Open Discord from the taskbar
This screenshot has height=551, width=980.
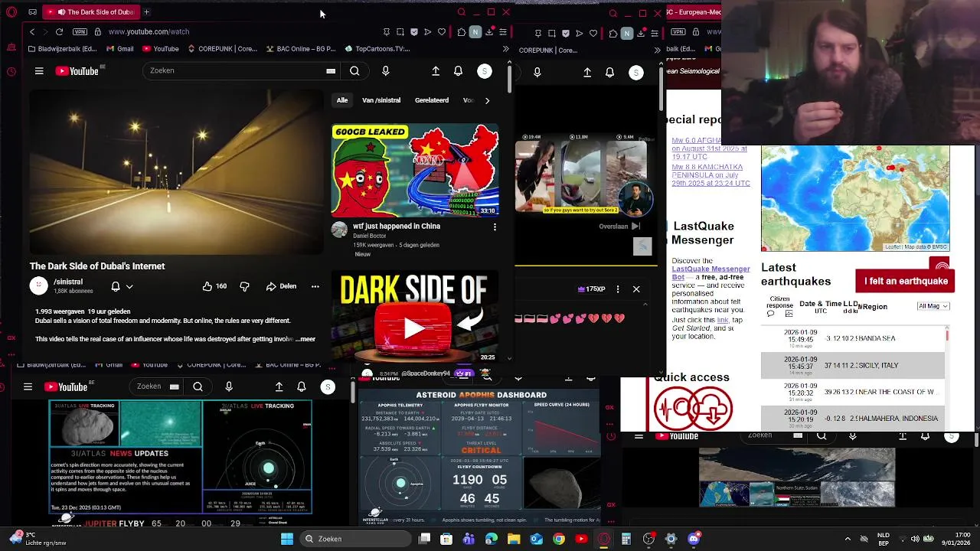tap(694, 539)
